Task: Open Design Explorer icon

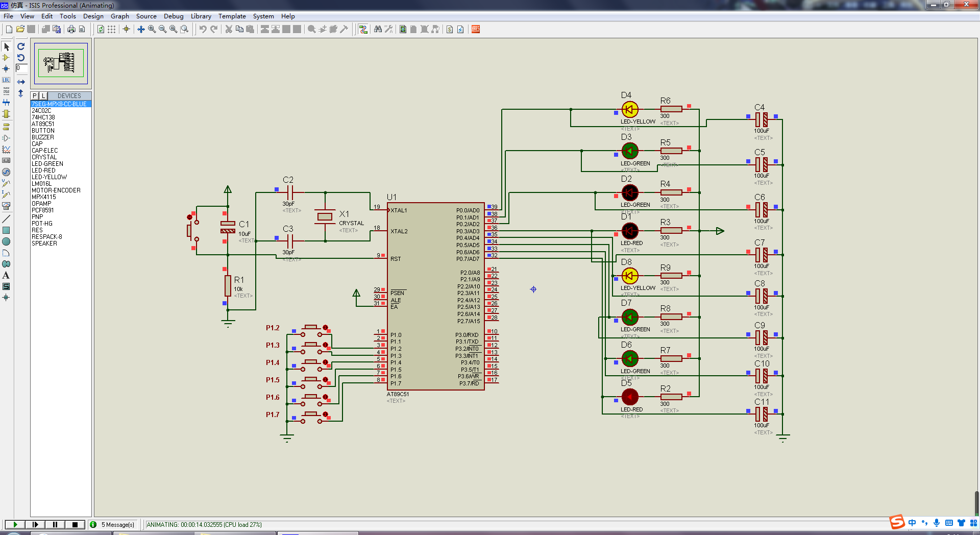Action: 403,29
